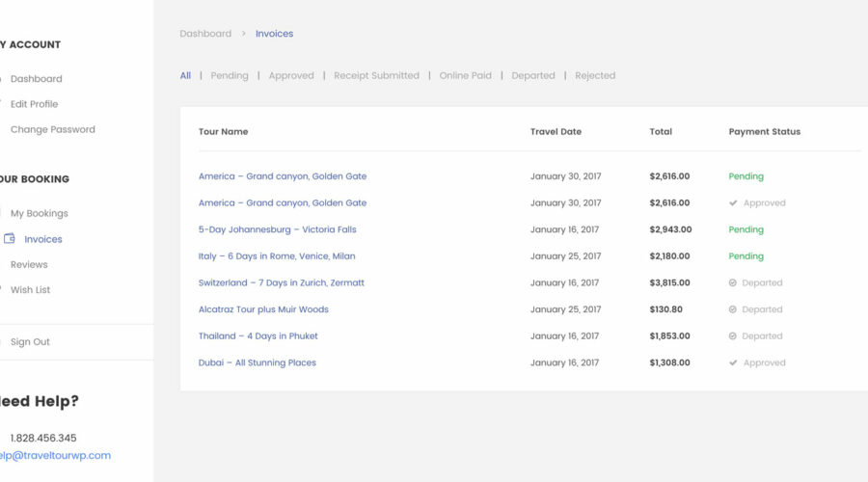
Task: Open the 5-Day Johannesburg – Victoria Falls invoice
Action: [x=278, y=230]
